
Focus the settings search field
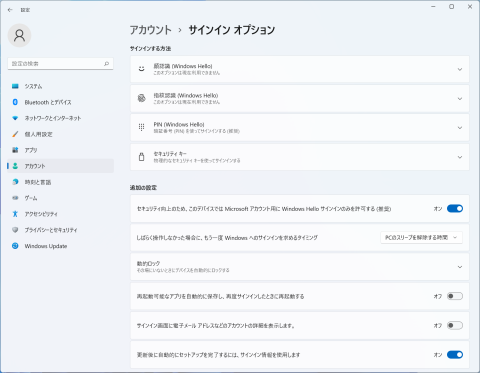pos(60,64)
